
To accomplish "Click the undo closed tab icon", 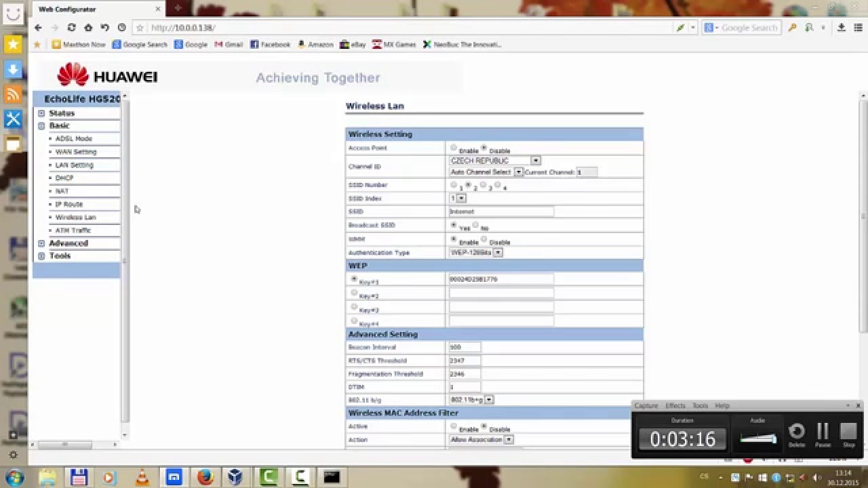I will [104, 28].
